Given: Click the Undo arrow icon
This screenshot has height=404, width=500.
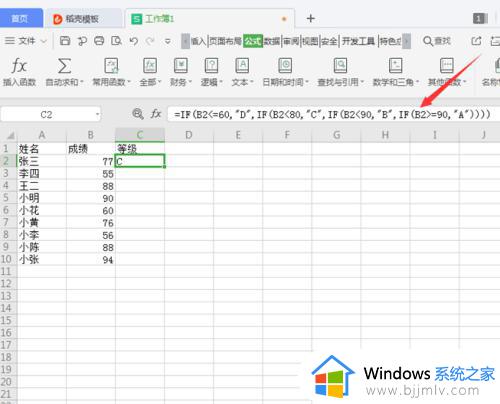Looking at the screenshot, I should pos(133,41).
